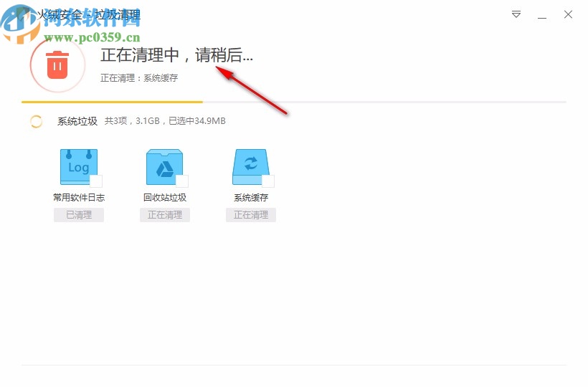The width and height of the screenshot is (588, 387).
Task: Toggle checkbox on 回收站垃圾 item
Action: [182, 181]
